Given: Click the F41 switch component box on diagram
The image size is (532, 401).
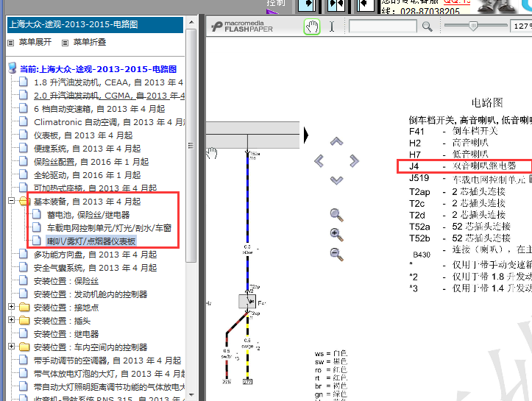Looking at the screenshot, I should tap(247, 301).
